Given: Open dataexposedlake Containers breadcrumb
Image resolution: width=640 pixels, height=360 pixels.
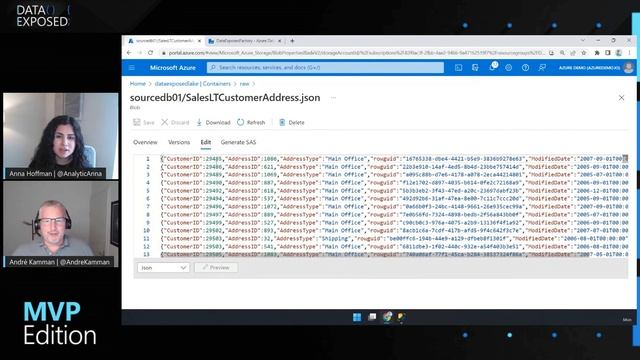Looking at the screenshot, I should click(193, 84).
